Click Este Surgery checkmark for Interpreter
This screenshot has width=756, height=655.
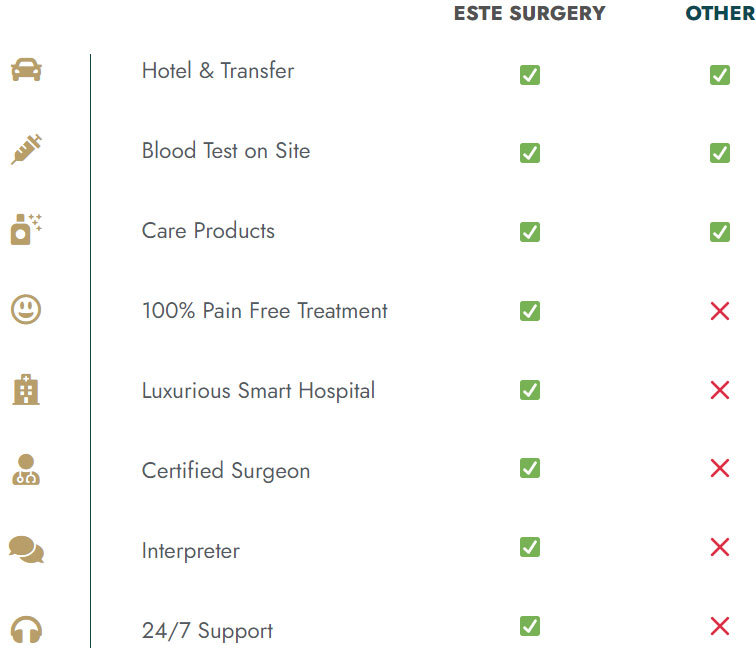530,547
